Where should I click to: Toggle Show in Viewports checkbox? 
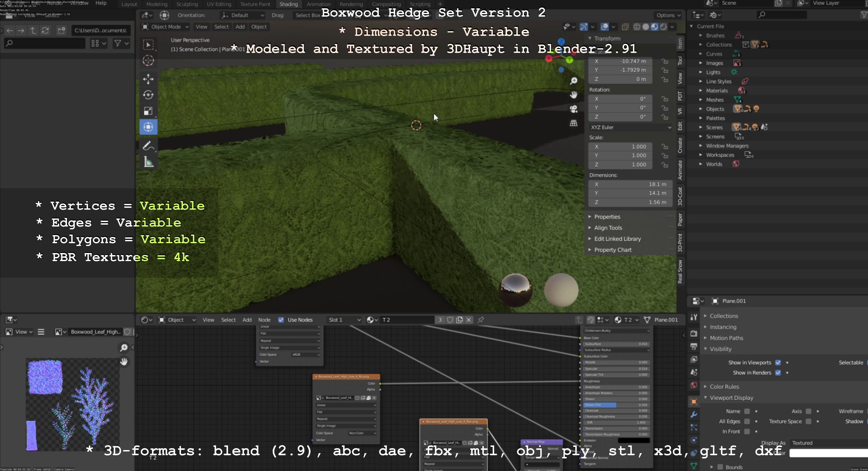click(x=778, y=363)
